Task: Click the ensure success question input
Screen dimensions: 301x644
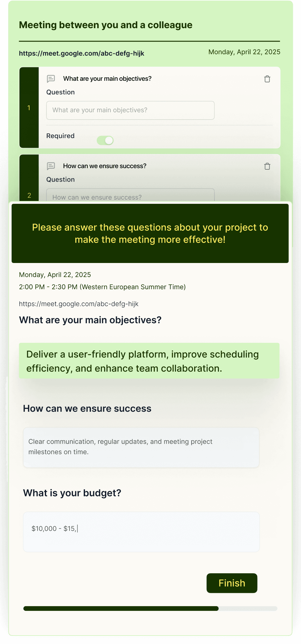Action: pyautogui.click(x=130, y=195)
